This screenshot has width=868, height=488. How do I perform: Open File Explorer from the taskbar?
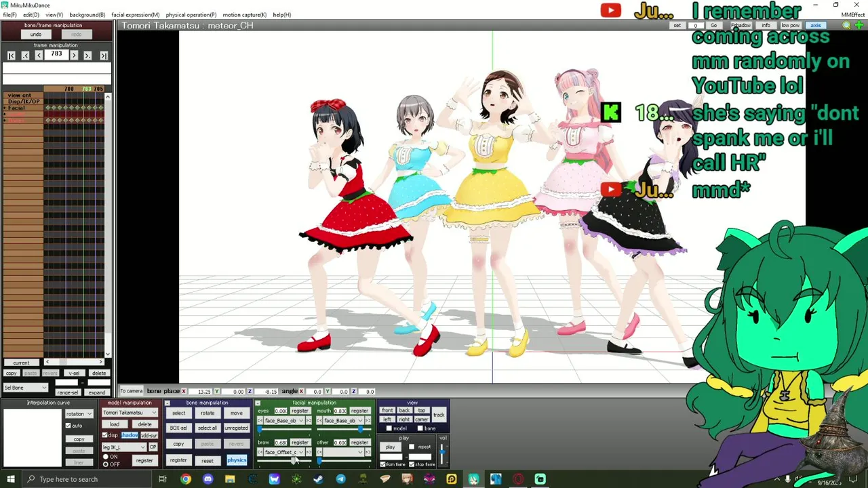[230, 479]
